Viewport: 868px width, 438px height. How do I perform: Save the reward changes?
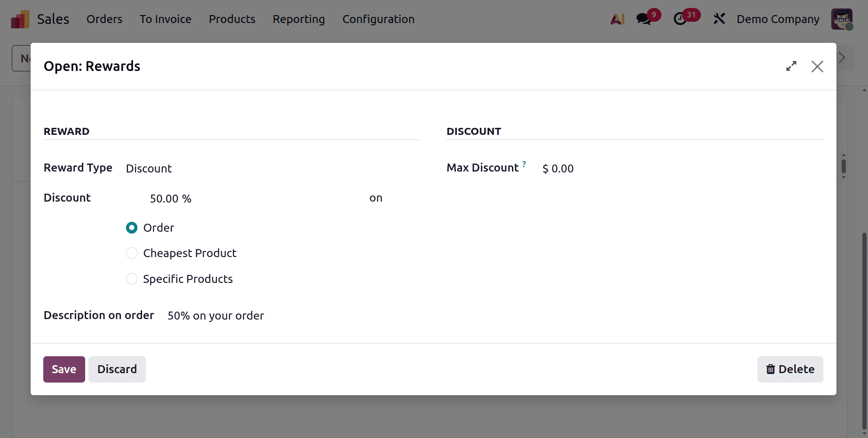tap(64, 369)
